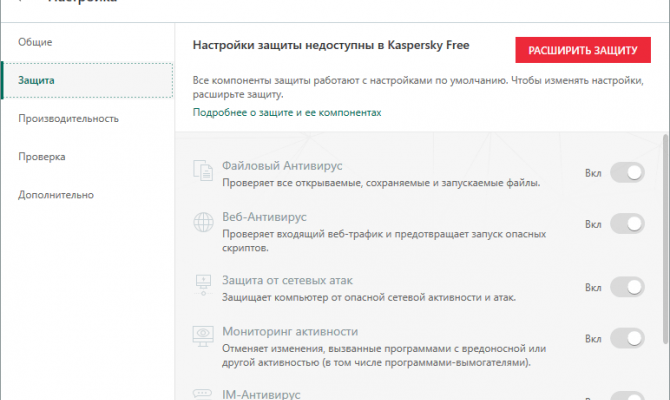This screenshot has height=400, width=670.
Task: Toggle the IM-Антивирус switch
Action: [627, 396]
